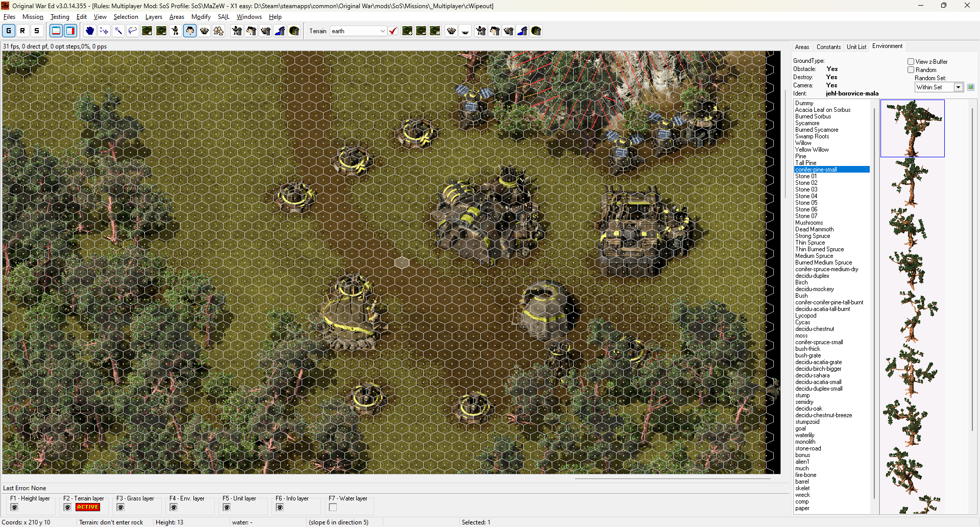
Task: Click the first pine tree thumbnail preview
Action: 912,128
